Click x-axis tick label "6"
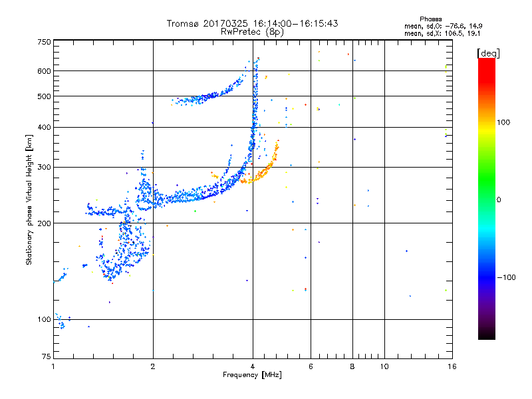Screen dimensions: 532x399 [x=311, y=366]
